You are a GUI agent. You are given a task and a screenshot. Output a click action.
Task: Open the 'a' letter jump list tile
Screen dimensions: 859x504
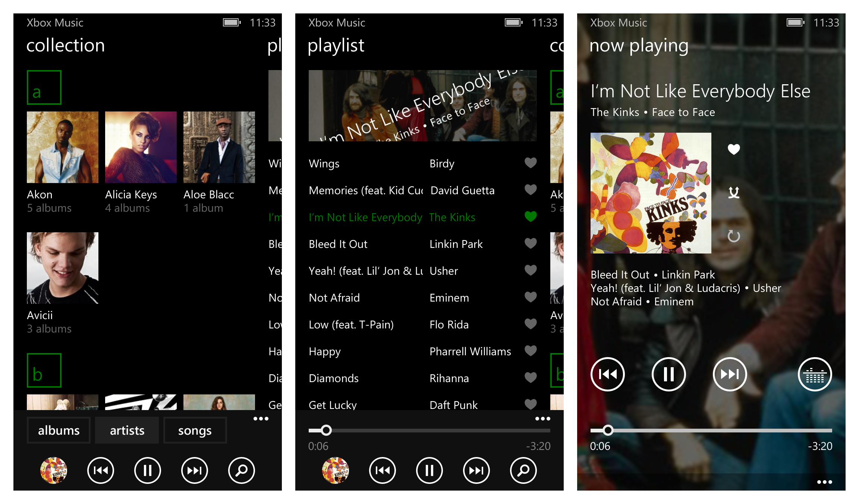(44, 87)
